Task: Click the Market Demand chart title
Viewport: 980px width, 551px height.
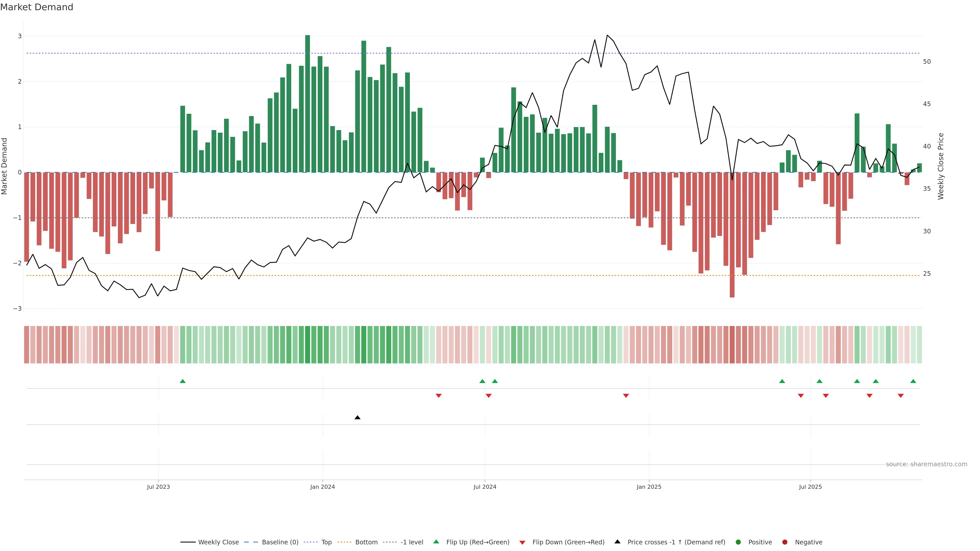Action: click(36, 7)
